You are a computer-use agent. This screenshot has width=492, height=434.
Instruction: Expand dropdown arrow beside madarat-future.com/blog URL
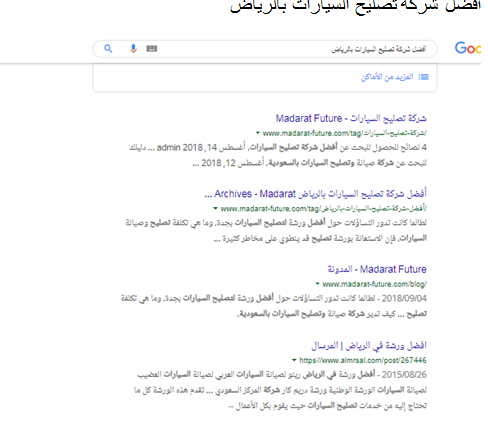(x=318, y=284)
